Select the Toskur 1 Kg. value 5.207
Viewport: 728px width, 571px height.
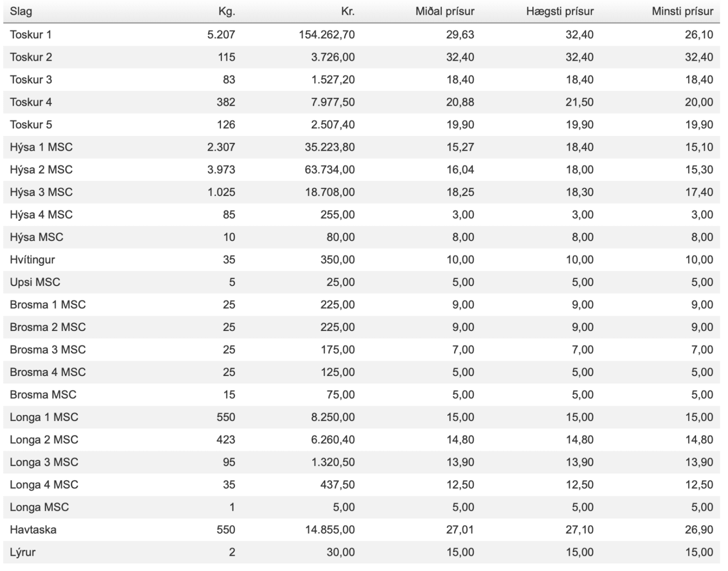pos(221,34)
